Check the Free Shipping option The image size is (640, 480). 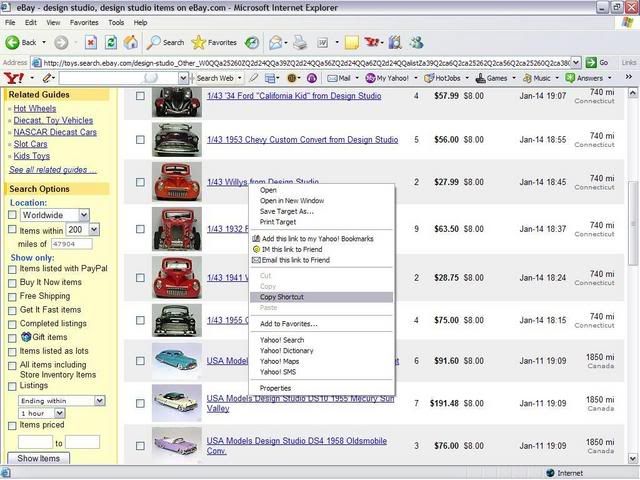[12, 297]
